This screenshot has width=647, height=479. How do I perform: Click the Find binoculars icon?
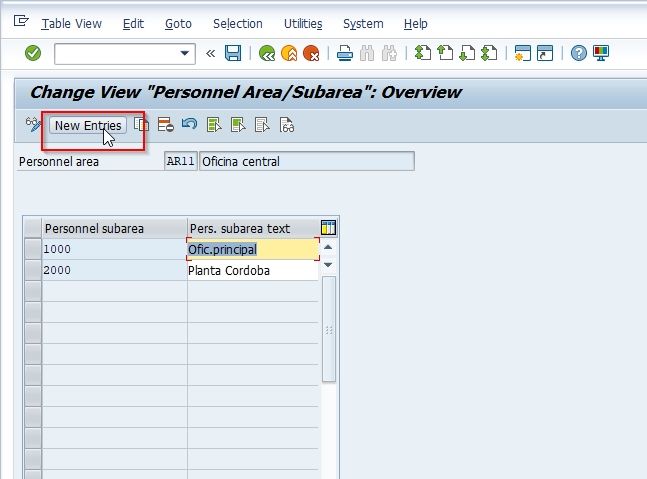pyautogui.click(x=367, y=54)
